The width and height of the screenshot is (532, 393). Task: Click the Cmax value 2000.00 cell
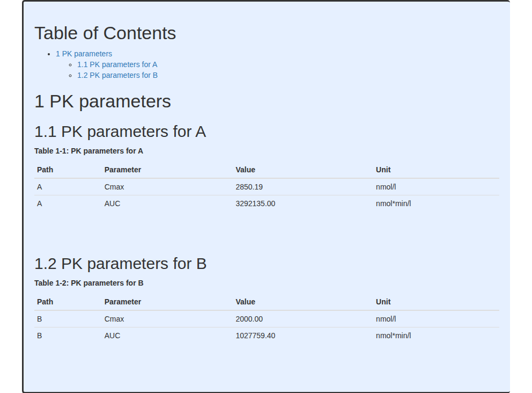click(249, 319)
